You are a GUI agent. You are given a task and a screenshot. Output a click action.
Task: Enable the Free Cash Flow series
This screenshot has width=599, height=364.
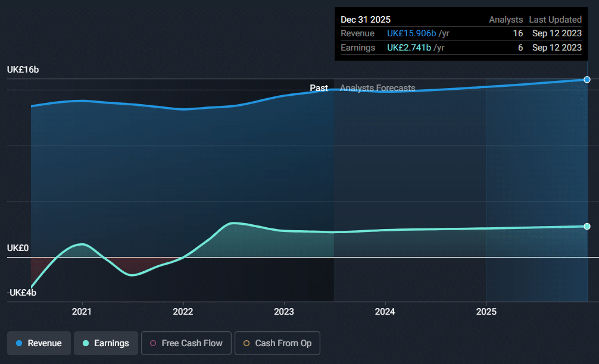click(x=186, y=343)
